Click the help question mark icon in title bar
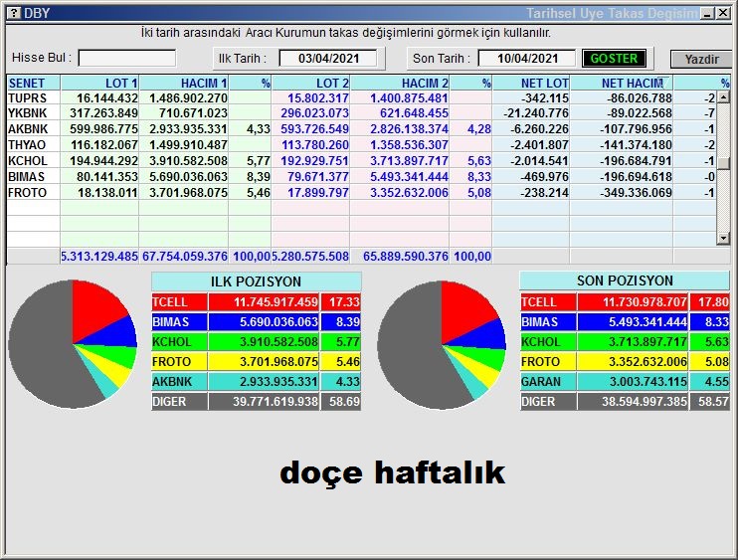The width and height of the screenshot is (738, 560). 14,13
